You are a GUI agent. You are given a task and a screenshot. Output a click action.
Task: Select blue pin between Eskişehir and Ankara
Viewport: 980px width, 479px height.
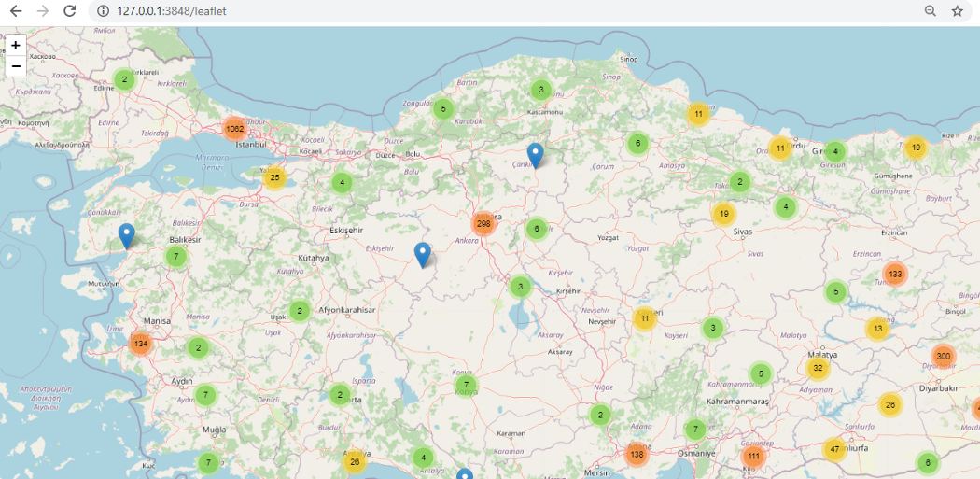point(423,255)
